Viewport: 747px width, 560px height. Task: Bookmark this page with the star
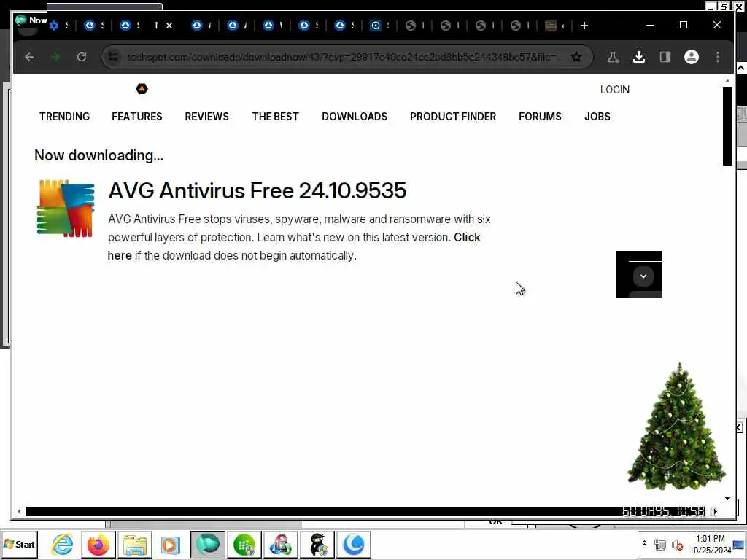point(576,57)
